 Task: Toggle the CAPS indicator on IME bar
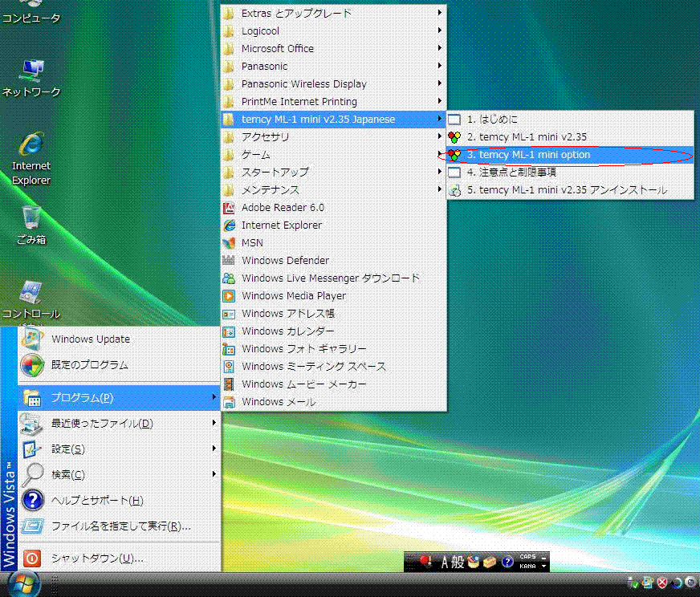[x=527, y=556]
